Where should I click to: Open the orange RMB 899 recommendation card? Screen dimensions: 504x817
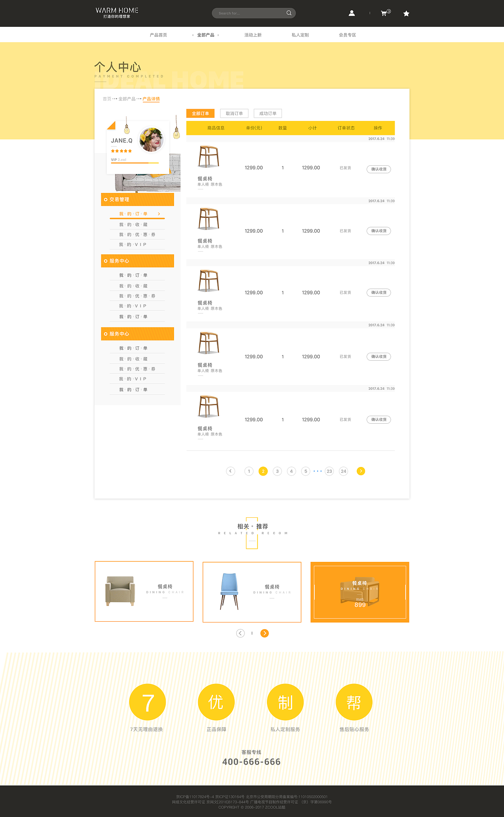(360, 592)
